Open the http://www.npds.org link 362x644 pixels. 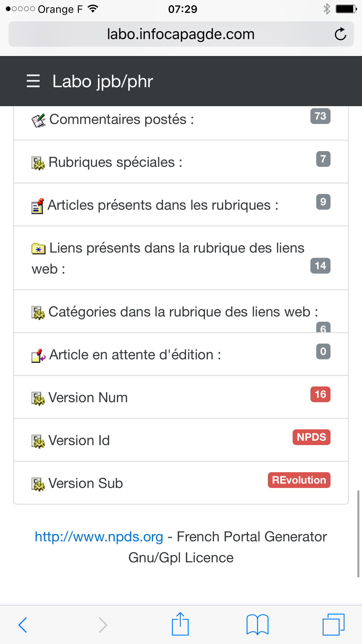pos(99,537)
